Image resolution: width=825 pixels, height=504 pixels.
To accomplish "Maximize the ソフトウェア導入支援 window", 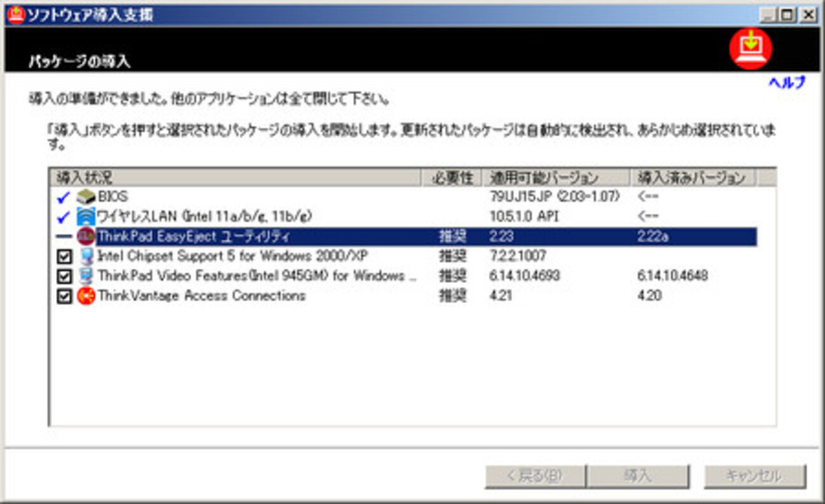I will [786, 15].
